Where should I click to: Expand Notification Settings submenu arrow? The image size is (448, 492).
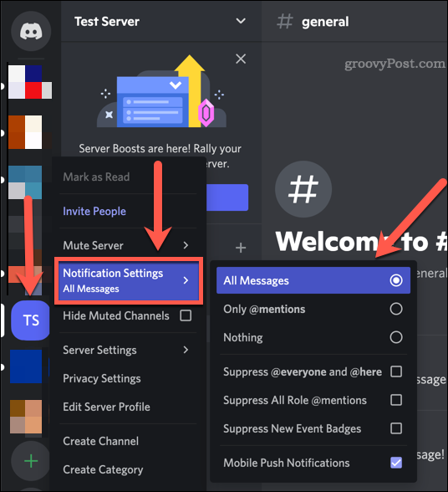tap(186, 280)
